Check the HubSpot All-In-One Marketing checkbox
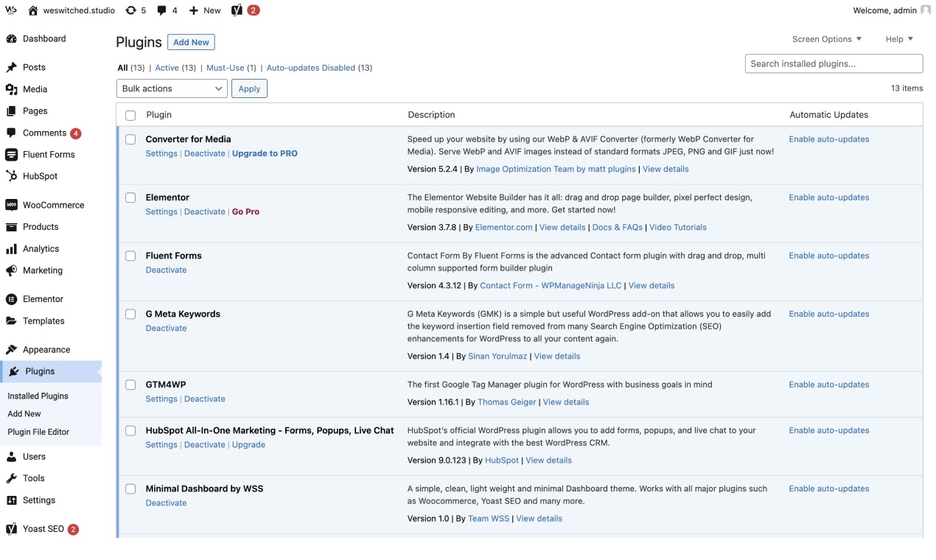936x560 pixels. [x=130, y=430]
